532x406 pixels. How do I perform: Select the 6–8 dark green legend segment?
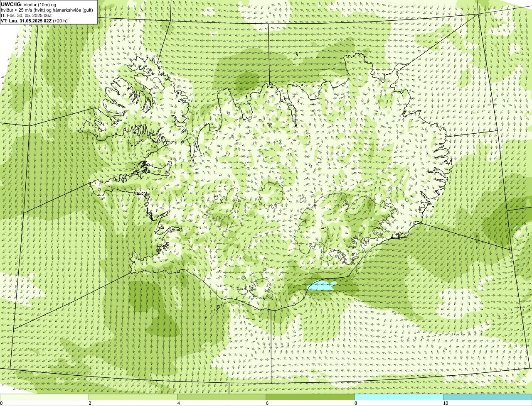click(x=310, y=397)
